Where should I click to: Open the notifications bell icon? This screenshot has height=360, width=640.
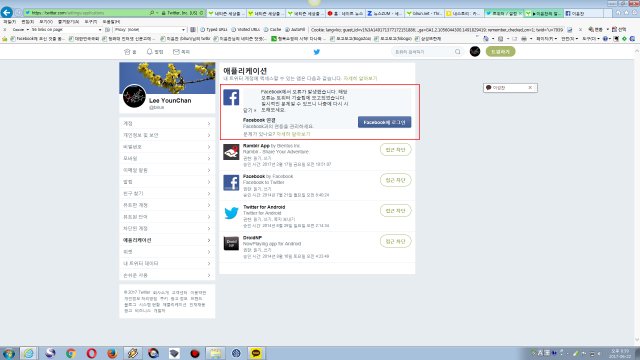149,52
